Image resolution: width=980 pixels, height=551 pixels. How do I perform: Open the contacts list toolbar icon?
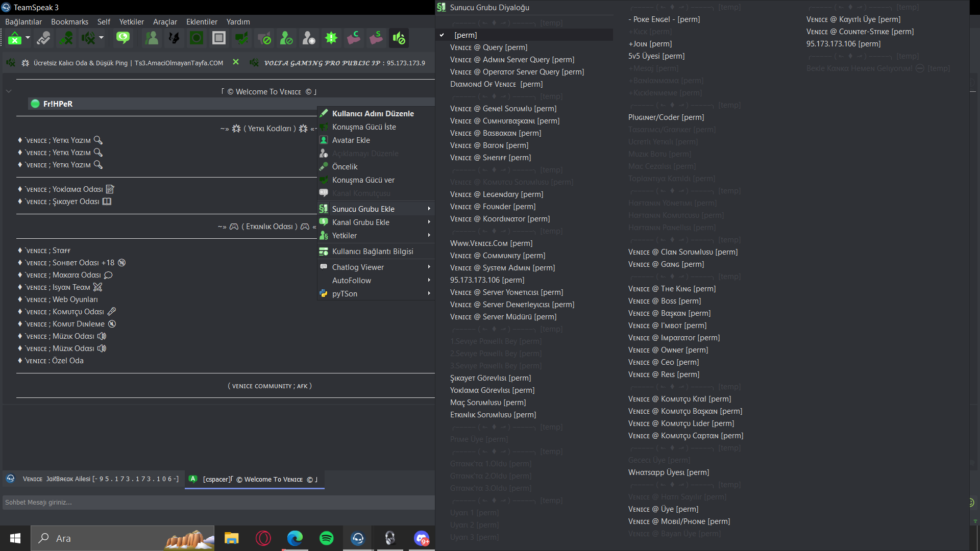152,38
